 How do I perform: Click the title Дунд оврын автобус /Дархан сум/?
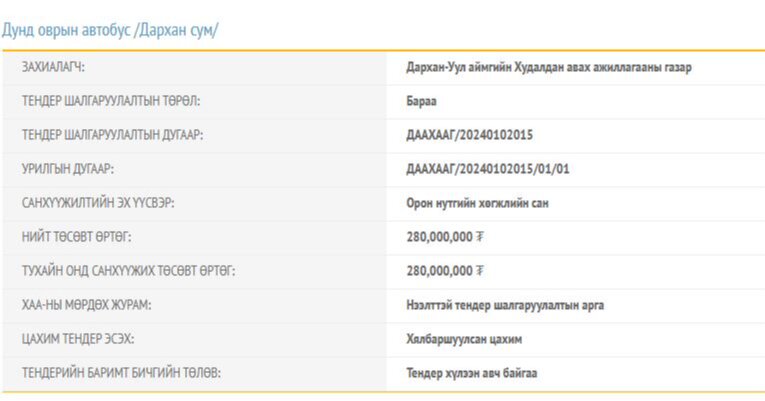tap(110, 30)
